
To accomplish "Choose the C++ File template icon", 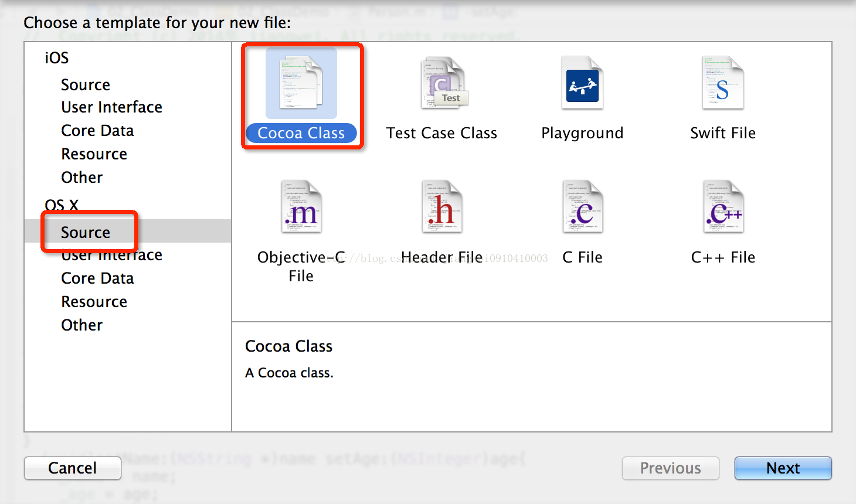I will (723, 207).
